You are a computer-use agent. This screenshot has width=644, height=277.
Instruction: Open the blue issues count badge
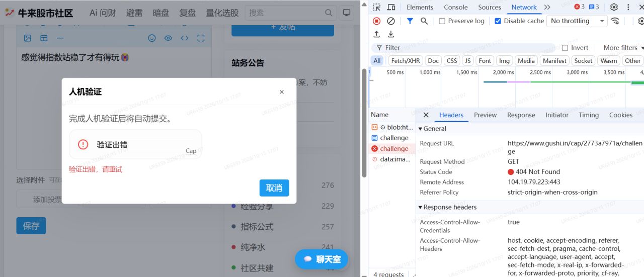click(594, 7)
